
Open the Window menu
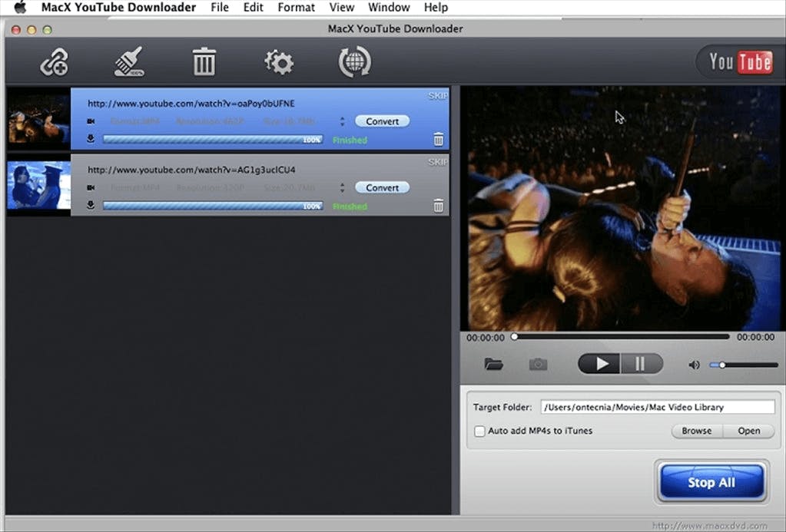[x=389, y=8]
